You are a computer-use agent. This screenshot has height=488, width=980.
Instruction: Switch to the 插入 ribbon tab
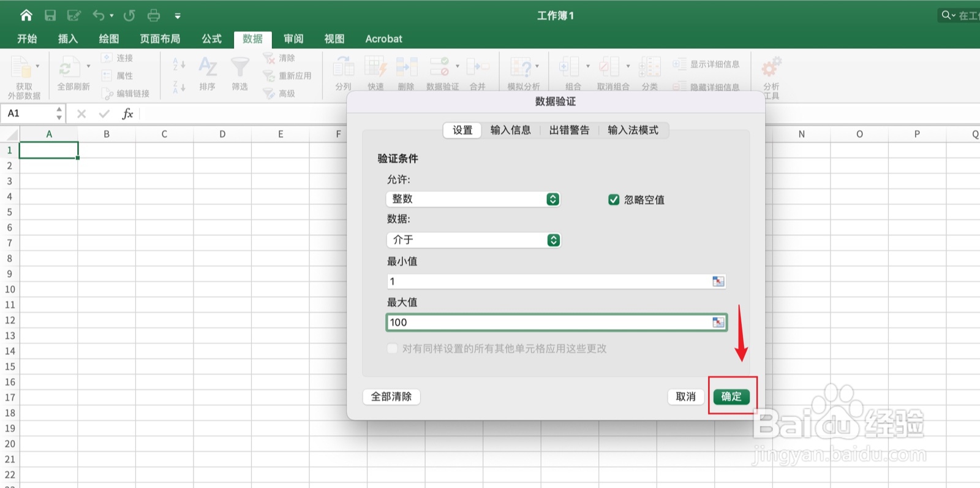(68, 39)
